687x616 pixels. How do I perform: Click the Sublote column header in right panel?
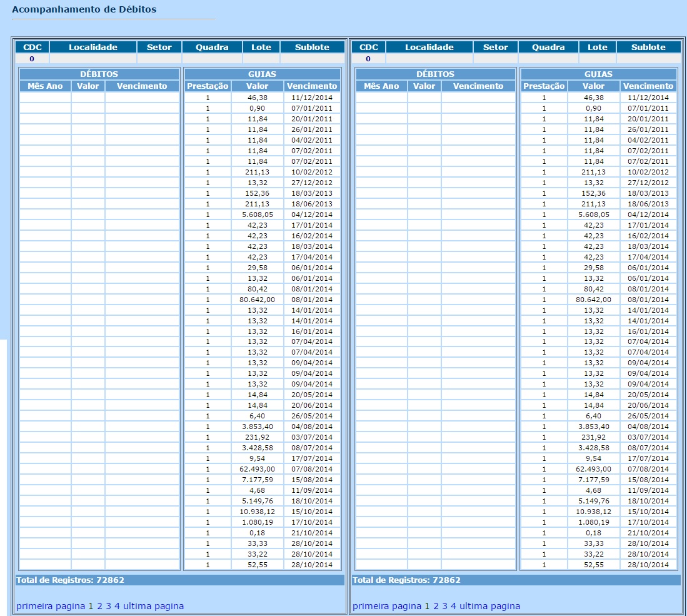pos(648,48)
